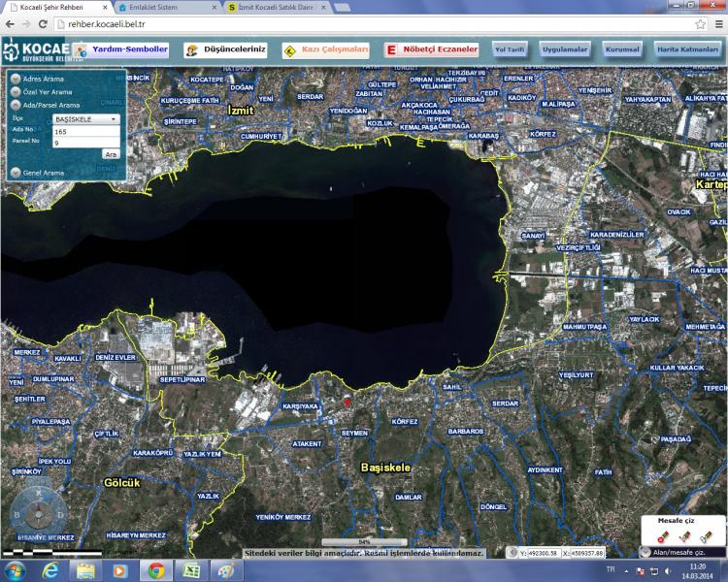This screenshot has width=728, height=582.
Task: Open Excel from the taskbar
Action: [191, 570]
